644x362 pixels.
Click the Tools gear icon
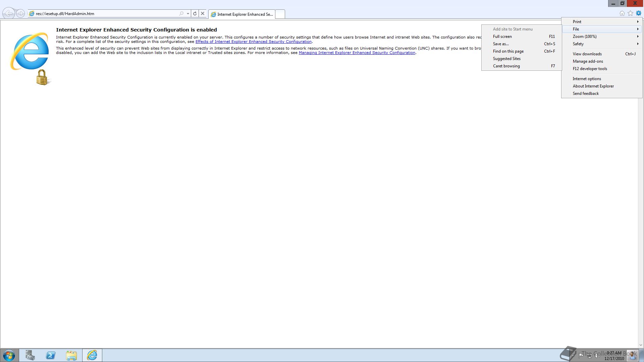[639, 13]
